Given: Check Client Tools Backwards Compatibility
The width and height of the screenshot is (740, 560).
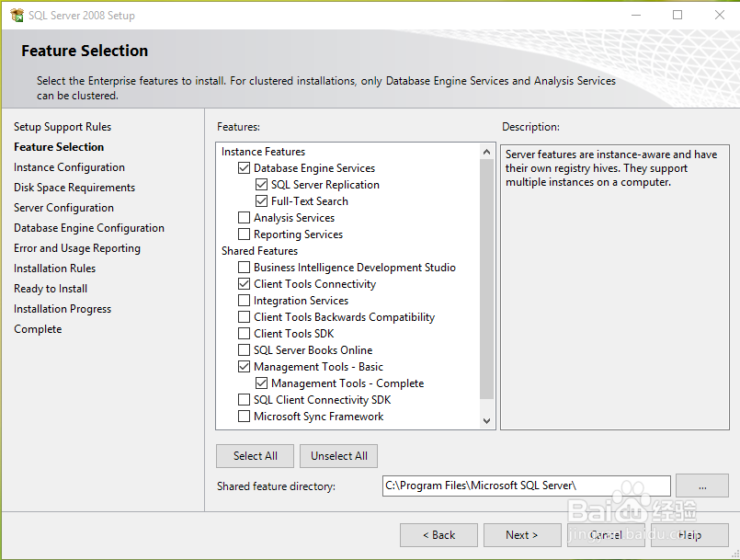Looking at the screenshot, I should point(244,317).
